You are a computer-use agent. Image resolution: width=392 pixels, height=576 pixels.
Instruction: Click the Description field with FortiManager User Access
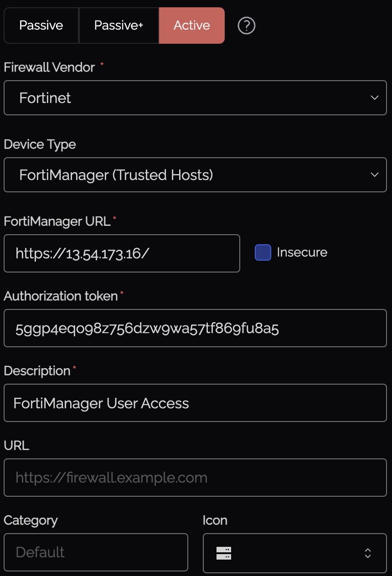pyautogui.click(x=195, y=403)
